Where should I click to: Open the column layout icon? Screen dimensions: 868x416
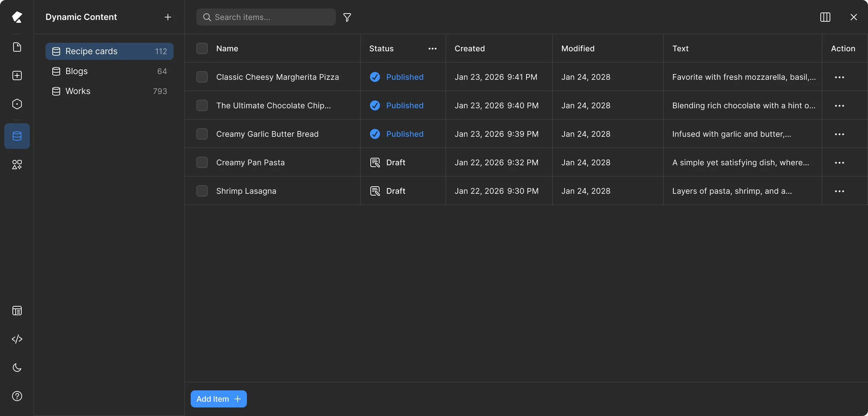pos(825,17)
